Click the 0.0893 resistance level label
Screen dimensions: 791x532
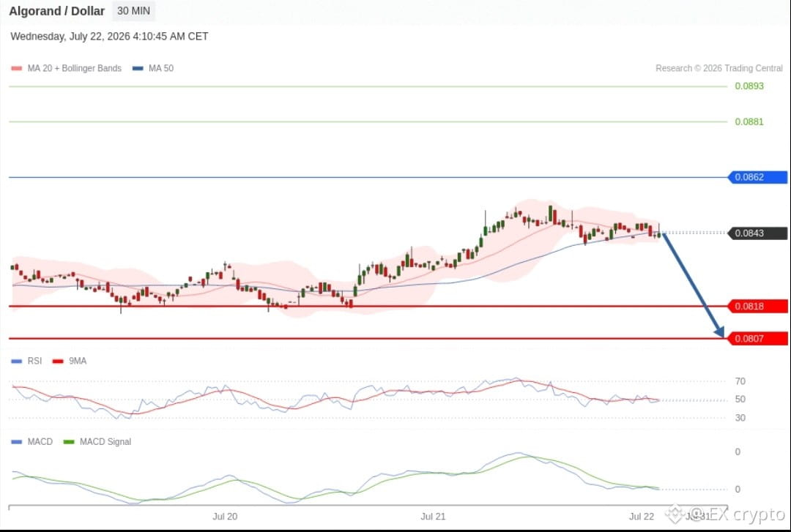coord(749,86)
